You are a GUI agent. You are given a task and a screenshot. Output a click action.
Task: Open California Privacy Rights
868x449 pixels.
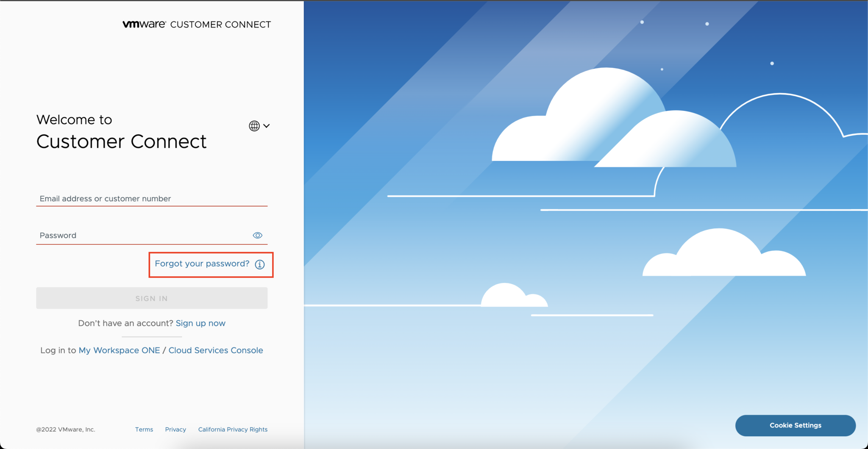pos(233,429)
